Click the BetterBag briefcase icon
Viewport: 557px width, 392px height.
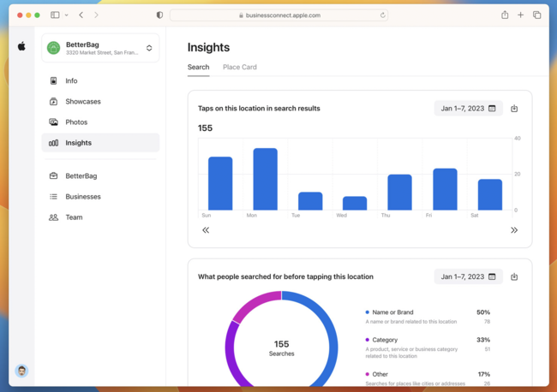click(x=53, y=175)
